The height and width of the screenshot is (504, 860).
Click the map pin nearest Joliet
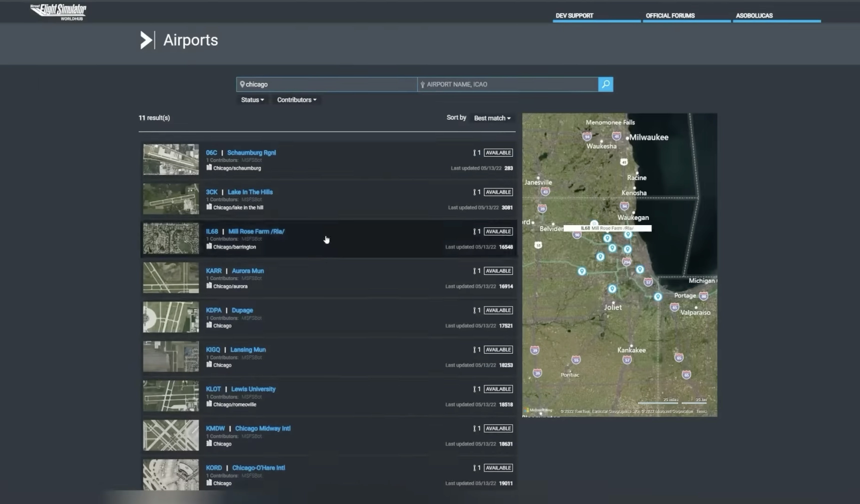click(612, 289)
